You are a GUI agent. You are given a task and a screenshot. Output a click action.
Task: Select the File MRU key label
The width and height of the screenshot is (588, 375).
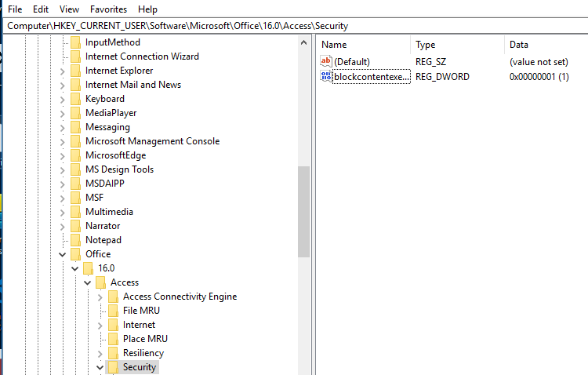click(141, 311)
